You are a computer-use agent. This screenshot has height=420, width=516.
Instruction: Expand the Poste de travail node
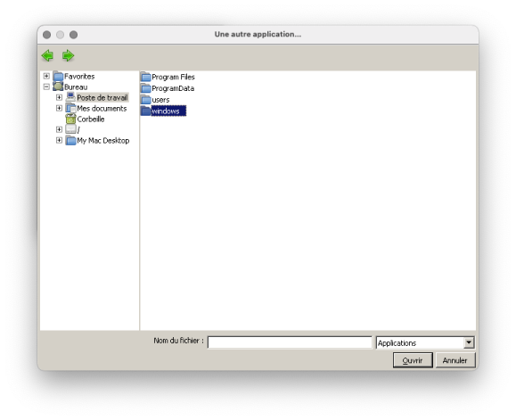click(59, 97)
